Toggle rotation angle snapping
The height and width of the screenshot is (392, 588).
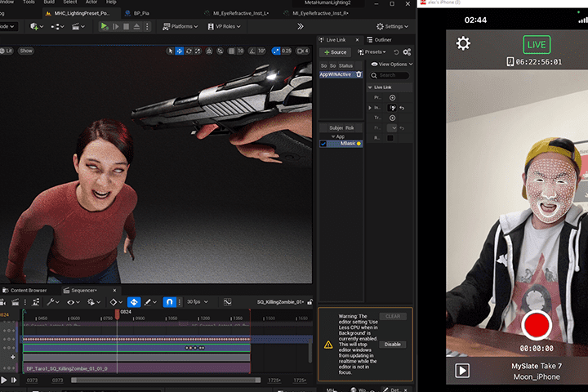pos(252,51)
